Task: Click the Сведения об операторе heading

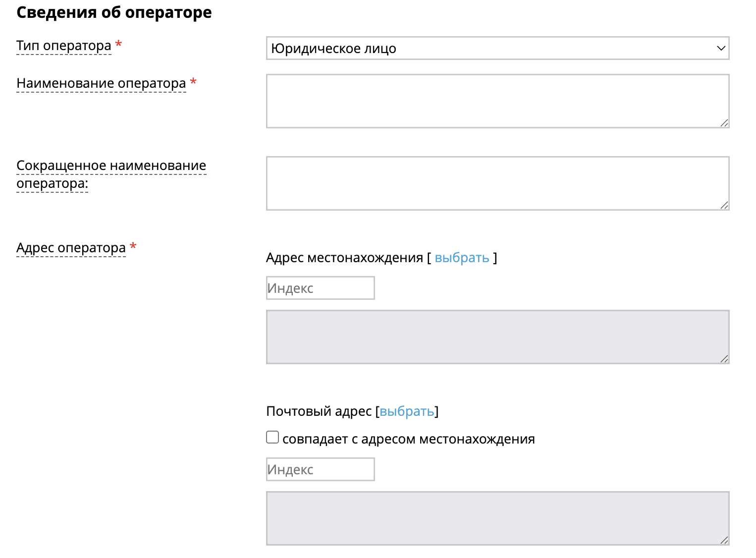Action: (x=114, y=12)
